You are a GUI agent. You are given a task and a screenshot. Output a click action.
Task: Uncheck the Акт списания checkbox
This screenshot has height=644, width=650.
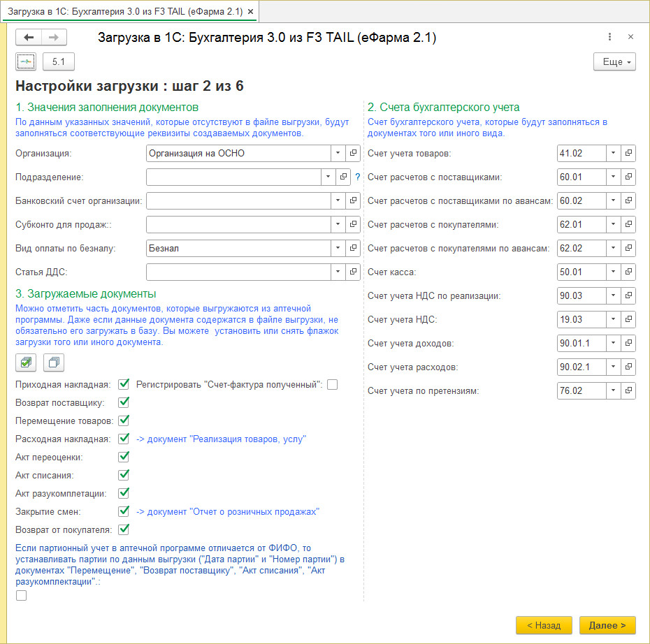pyautogui.click(x=124, y=475)
